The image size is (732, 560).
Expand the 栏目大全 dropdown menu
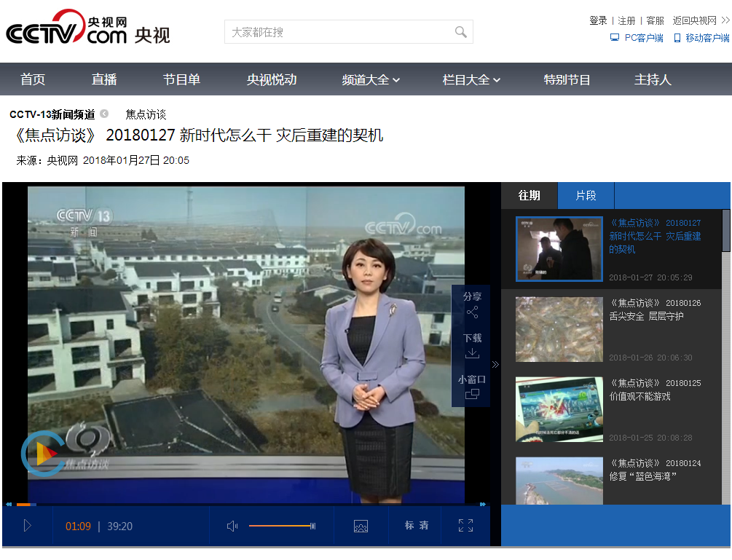point(471,80)
